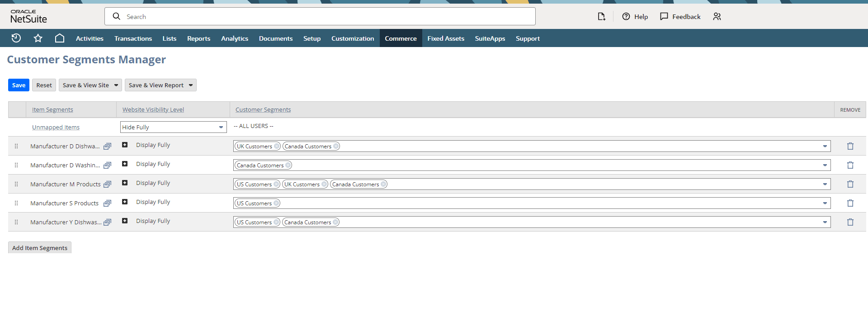Remove UK Customers tag from Manufacturer D Dishwa...
The image size is (868, 331).
276,146
